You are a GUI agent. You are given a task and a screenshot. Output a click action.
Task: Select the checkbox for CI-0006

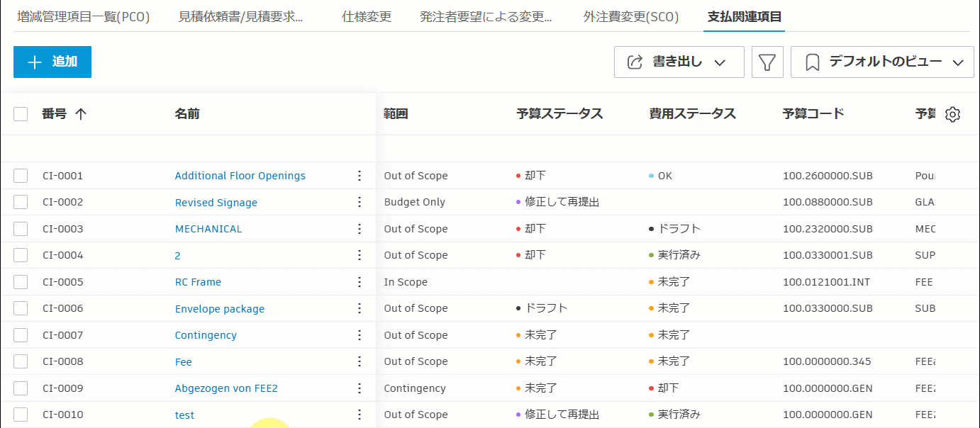(x=21, y=308)
